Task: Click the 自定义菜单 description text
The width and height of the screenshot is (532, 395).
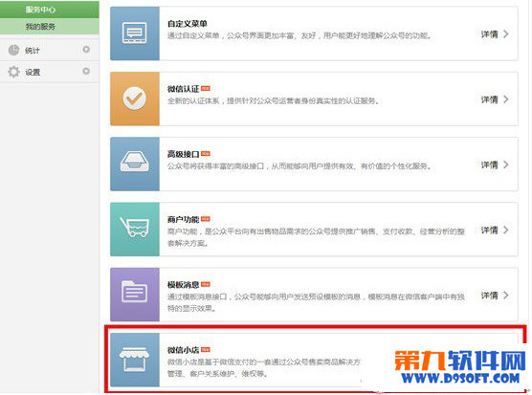Action: coord(299,35)
